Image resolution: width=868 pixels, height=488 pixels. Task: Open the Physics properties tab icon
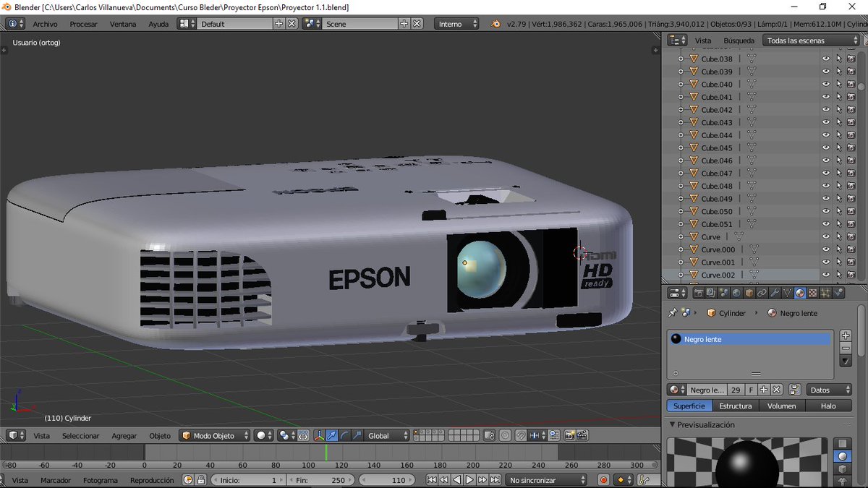coord(838,293)
